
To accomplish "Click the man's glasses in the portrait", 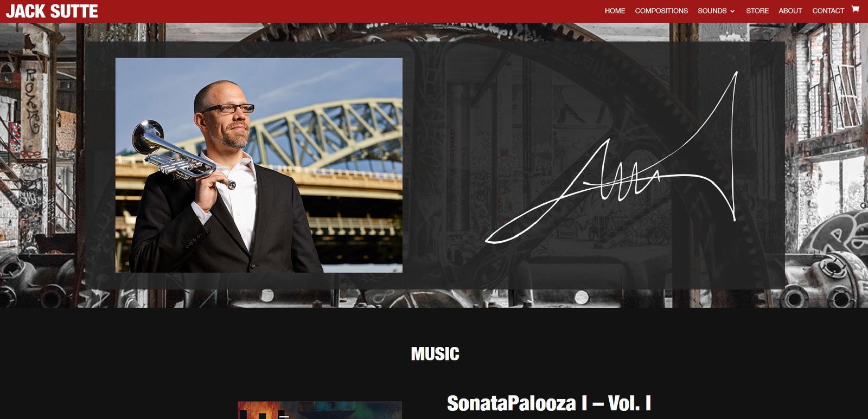I will coord(228,108).
